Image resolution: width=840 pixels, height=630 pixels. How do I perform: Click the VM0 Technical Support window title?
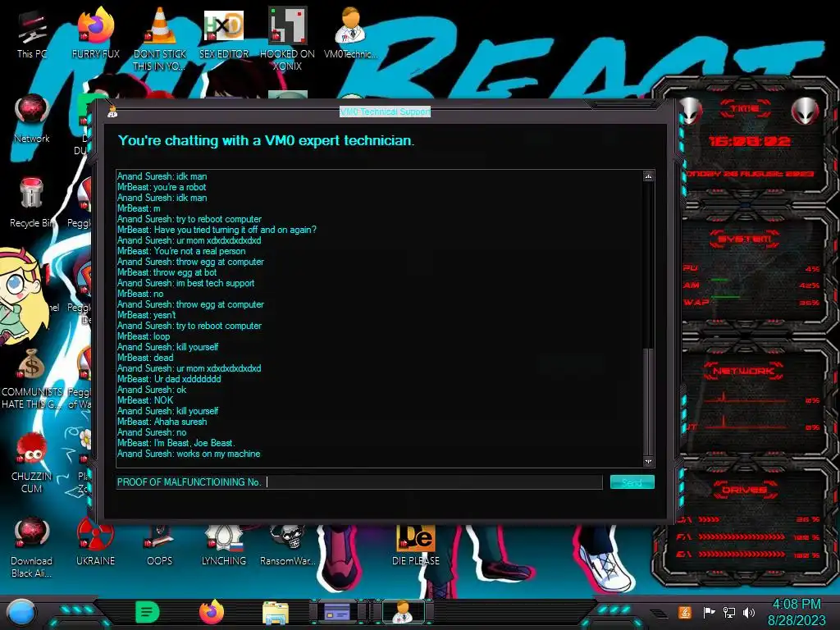(x=386, y=112)
